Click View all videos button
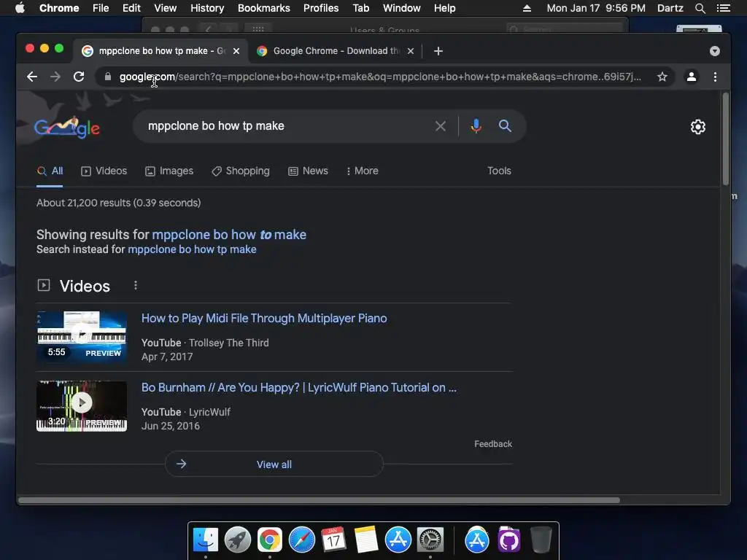This screenshot has width=747, height=560. coord(274,464)
